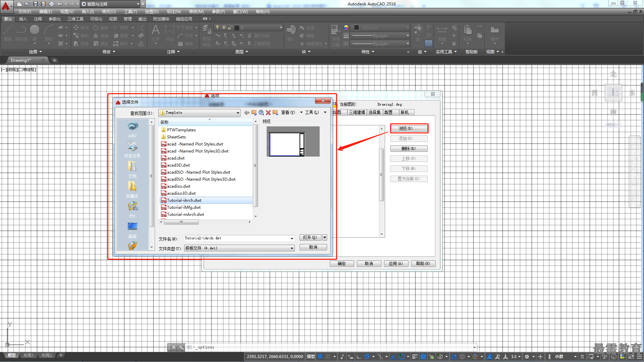Toggle lineweight display in status bar
Viewport: 644px width, 362px height.
click(415, 357)
